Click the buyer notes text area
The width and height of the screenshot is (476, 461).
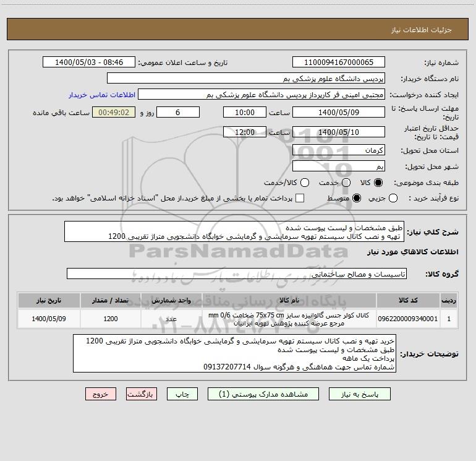234,353
